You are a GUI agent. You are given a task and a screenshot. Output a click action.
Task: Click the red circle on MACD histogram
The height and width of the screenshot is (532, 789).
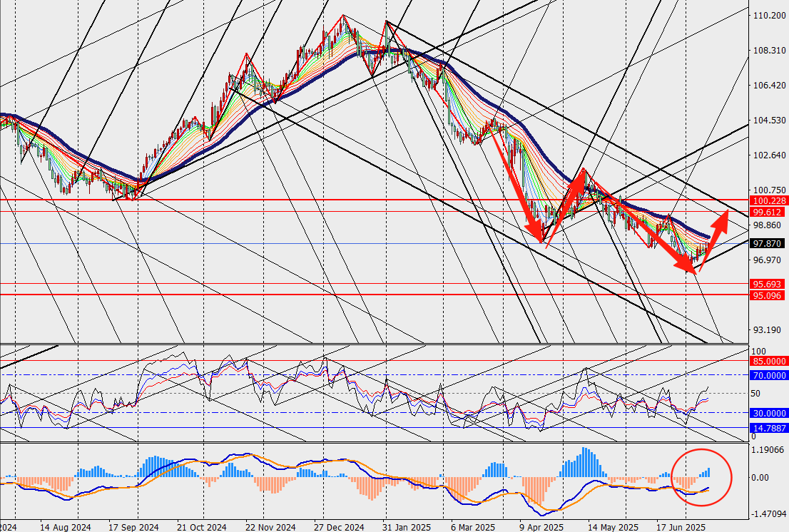tap(702, 476)
